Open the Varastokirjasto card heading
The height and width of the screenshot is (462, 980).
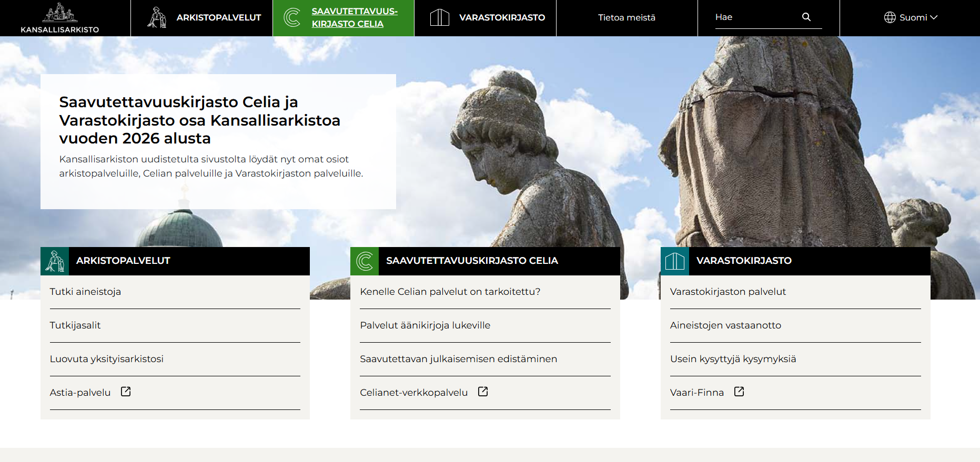tap(744, 261)
